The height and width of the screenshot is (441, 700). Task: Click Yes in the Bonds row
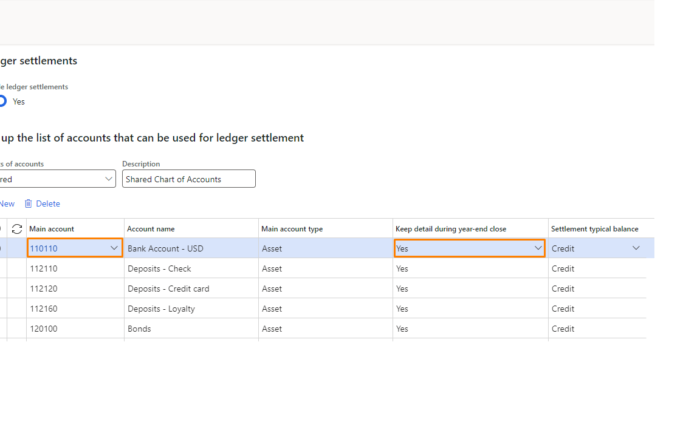pyautogui.click(x=402, y=329)
